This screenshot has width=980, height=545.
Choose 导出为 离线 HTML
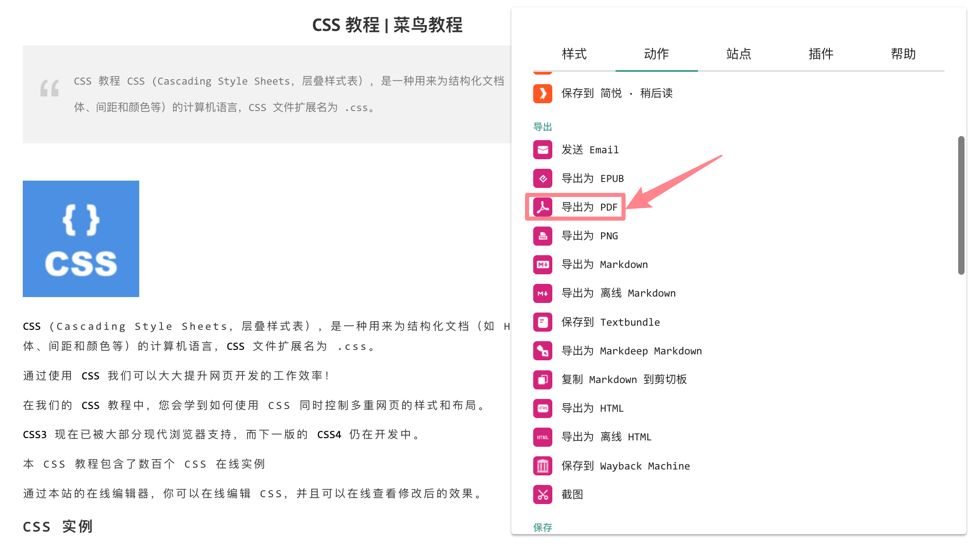tap(606, 437)
